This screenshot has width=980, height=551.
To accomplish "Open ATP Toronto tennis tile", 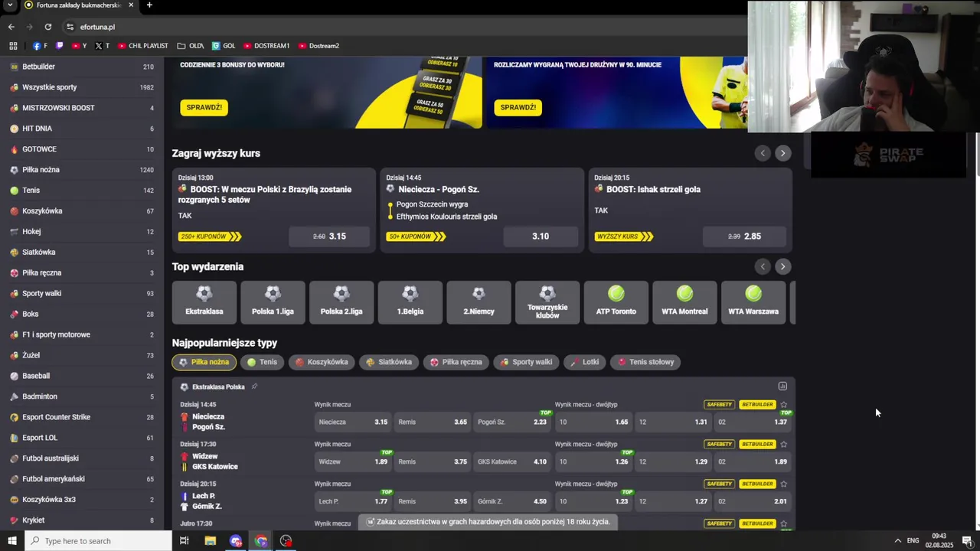I will pyautogui.click(x=616, y=302).
